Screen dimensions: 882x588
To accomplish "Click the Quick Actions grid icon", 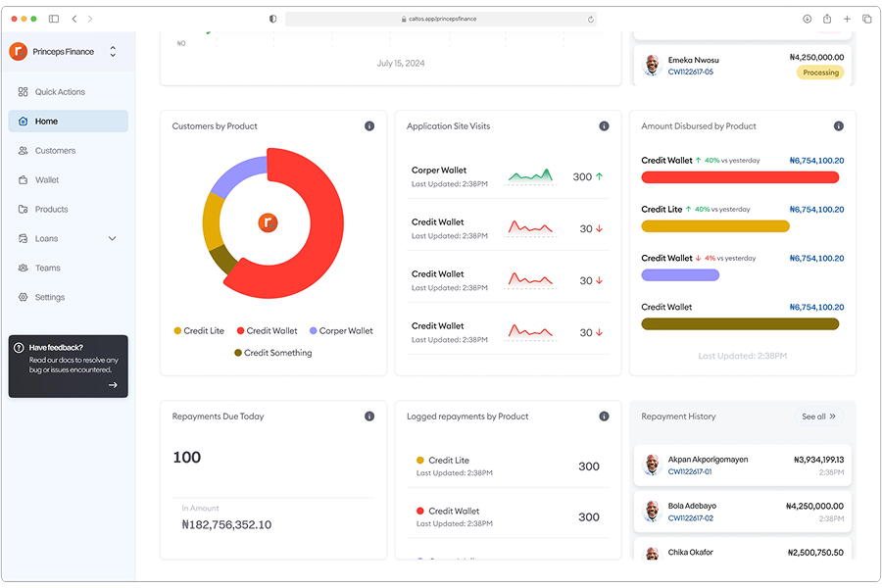I will pos(24,92).
